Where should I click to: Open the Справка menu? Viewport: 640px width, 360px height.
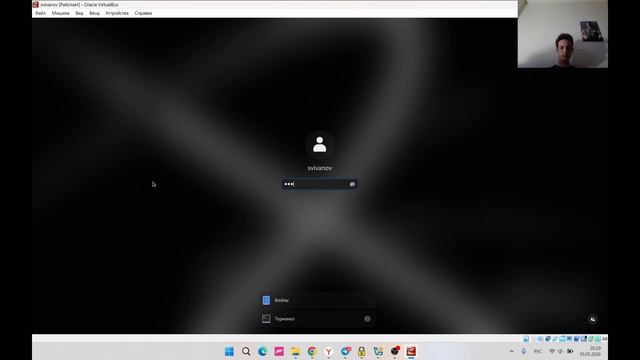pos(143,13)
